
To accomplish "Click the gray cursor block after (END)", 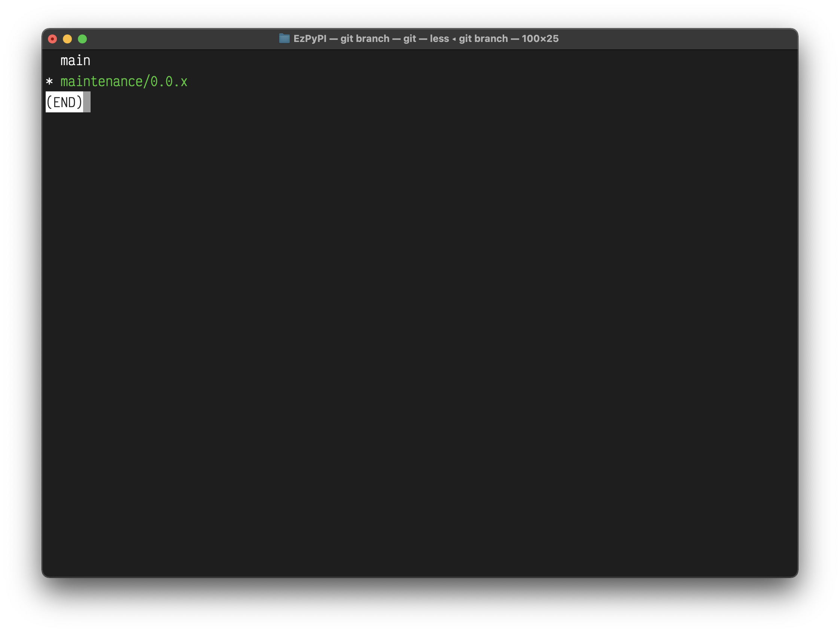I will click(x=87, y=102).
